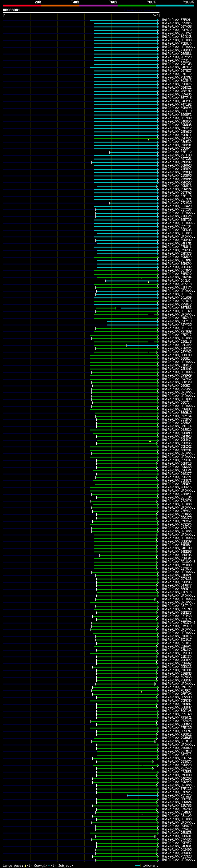This screenshot has height=868, width=197.
Task: Click the white query ruler bar 1 to 575
Action: click(x=81, y=12)
